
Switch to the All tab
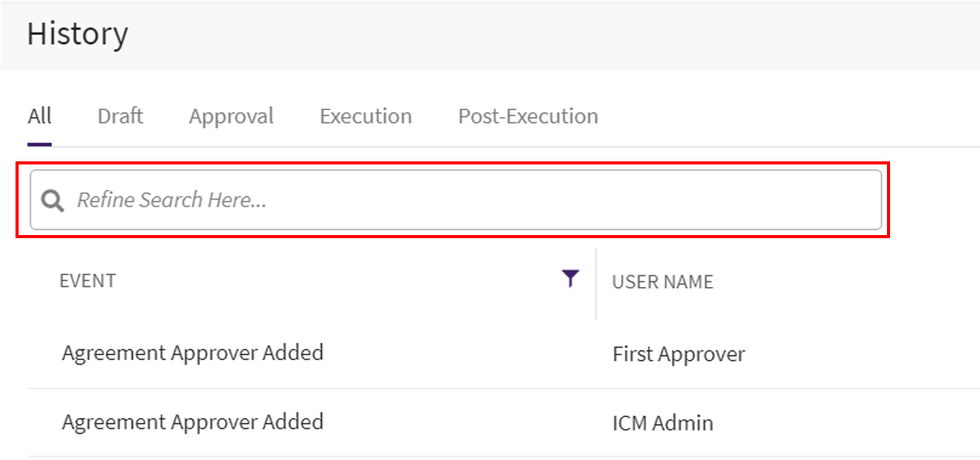[x=40, y=116]
